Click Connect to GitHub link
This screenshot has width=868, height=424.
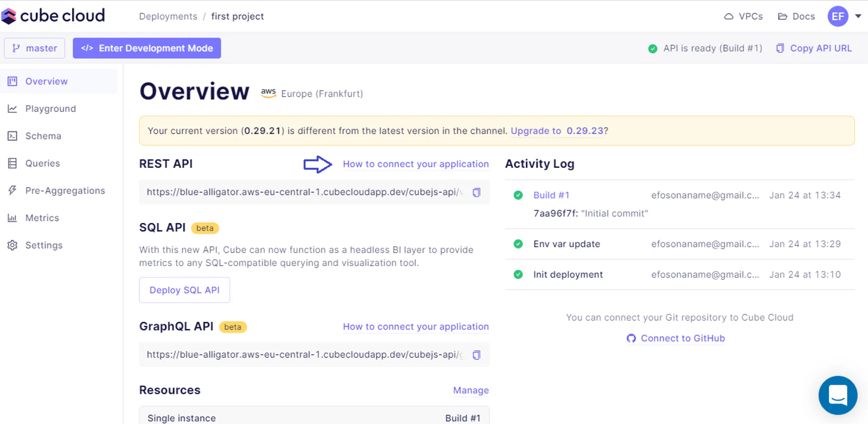pyautogui.click(x=675, y=338)
